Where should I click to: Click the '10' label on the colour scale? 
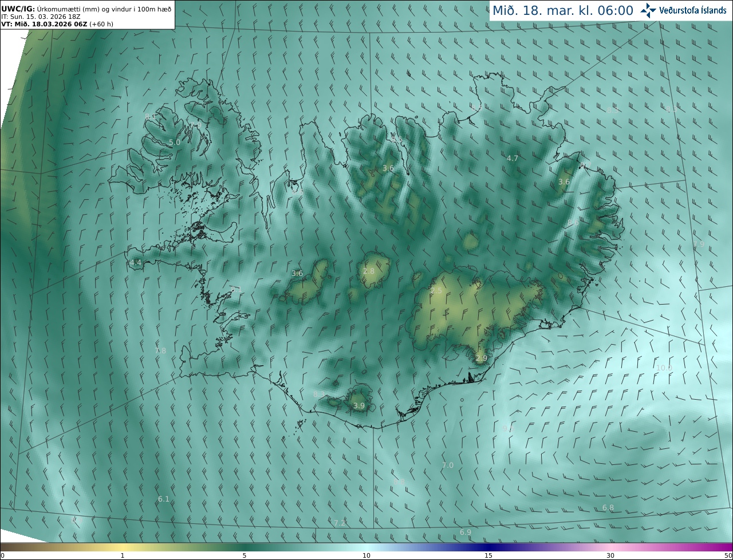pyautogui.click(x=366, y=555)
